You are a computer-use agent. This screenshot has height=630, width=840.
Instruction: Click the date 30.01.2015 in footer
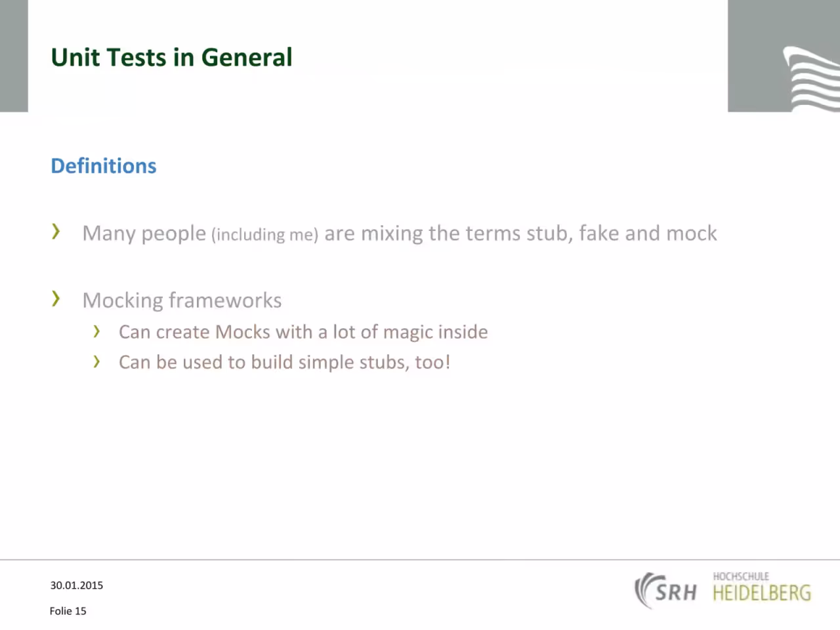click(77, 585)
